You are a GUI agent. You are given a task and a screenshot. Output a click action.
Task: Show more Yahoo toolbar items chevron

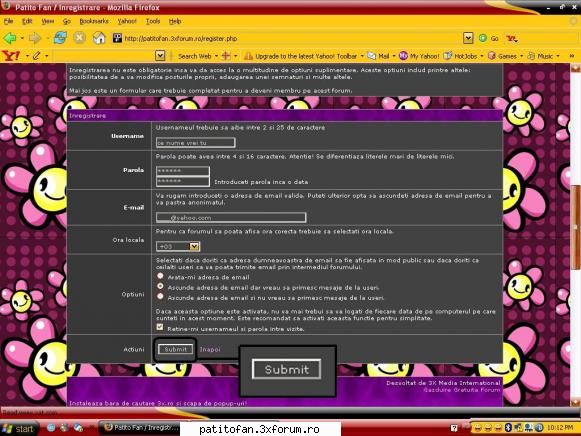pos(571,56)
